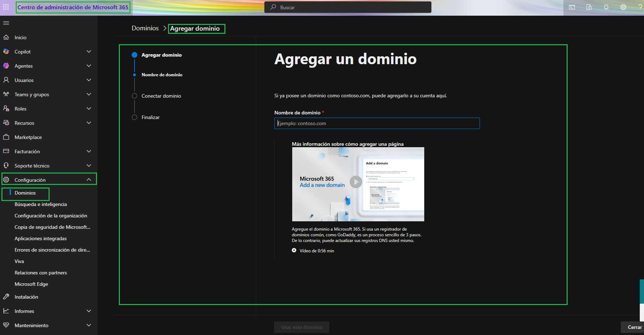Click the Mantenimiento heart icon
Image resolution: width=644 pixels, height=335 pixels.
(x=6, y=325)
